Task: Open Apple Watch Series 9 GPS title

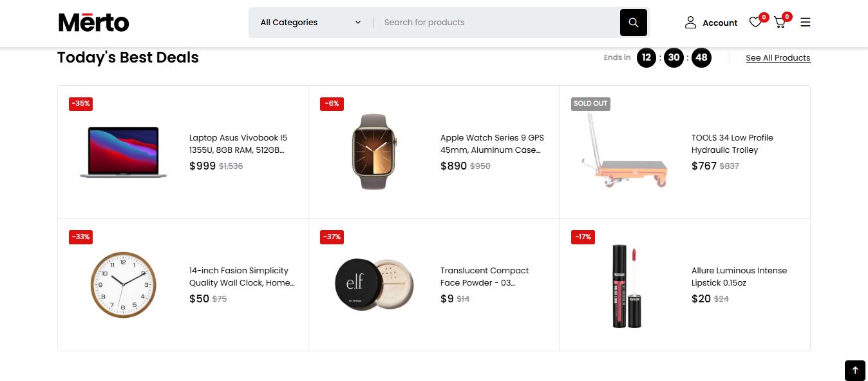Action: pyautogui.click(x=492, y=144)
